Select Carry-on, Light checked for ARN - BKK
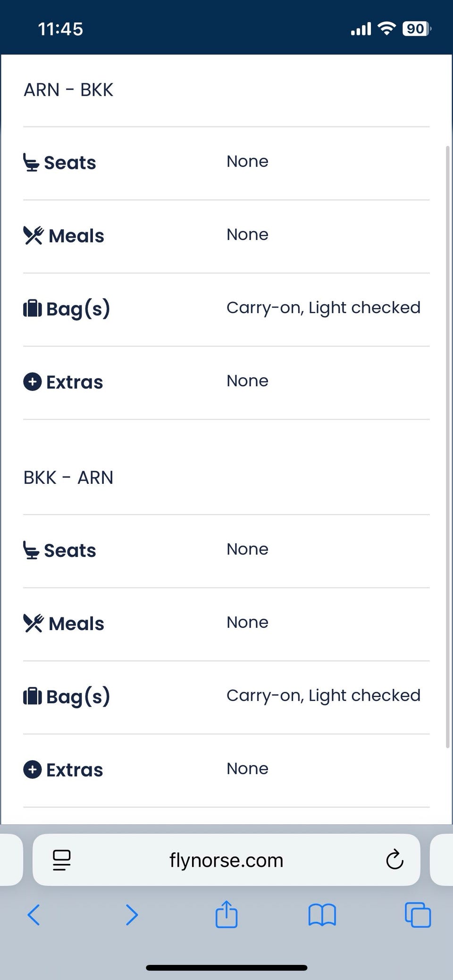The width and height of the screenshot is (453, 980). pos(323,307)
